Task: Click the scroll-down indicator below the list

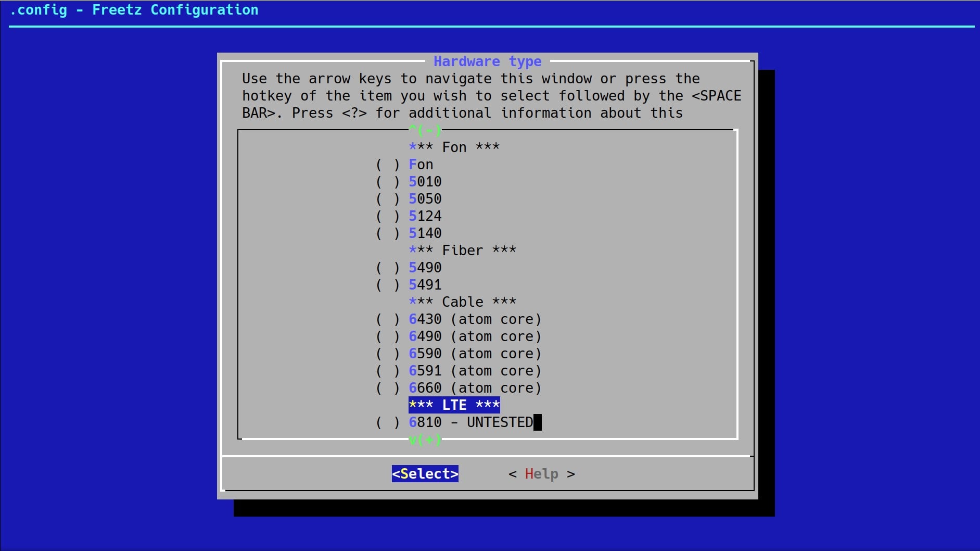Action: 425,440
